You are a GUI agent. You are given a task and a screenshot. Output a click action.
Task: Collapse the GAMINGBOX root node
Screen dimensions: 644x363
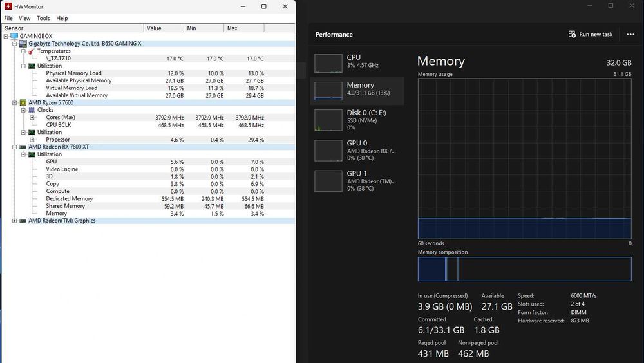tap(6, 36)
